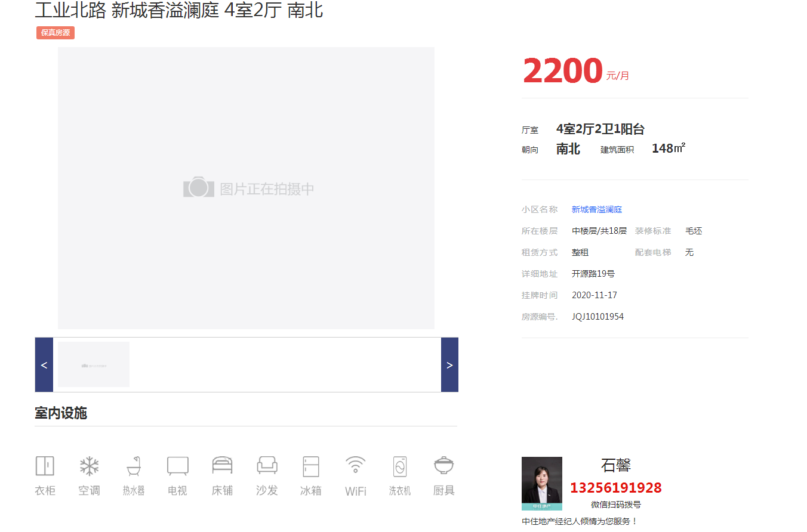Image resolution: width=807 pixels, height=532 pixels.
Task: Click the agent name 石馨
Action: point(615,465)
